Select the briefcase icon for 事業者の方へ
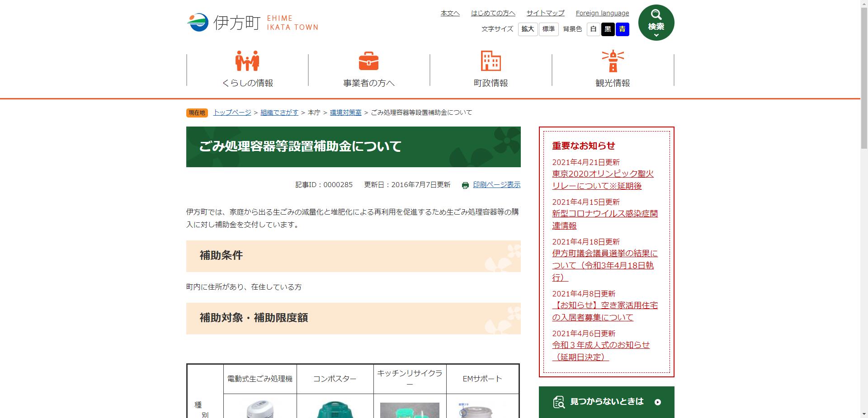The height and width of the screenshot is (418, 868). pyautogui.click(x=370, y=61)
